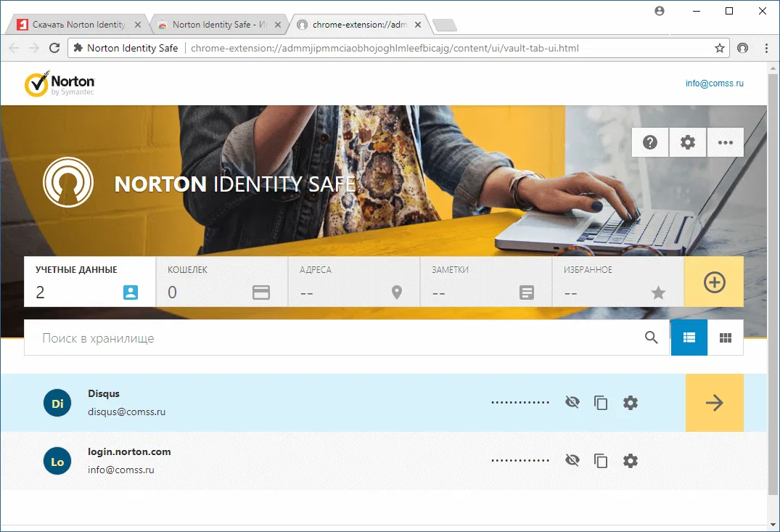Click the scrollbar down arrow
780x532 pixels.
[773, 525]
